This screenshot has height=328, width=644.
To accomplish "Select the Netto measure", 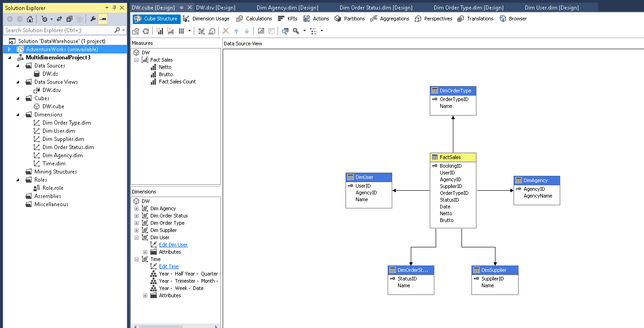I will (x=165, y=67).
